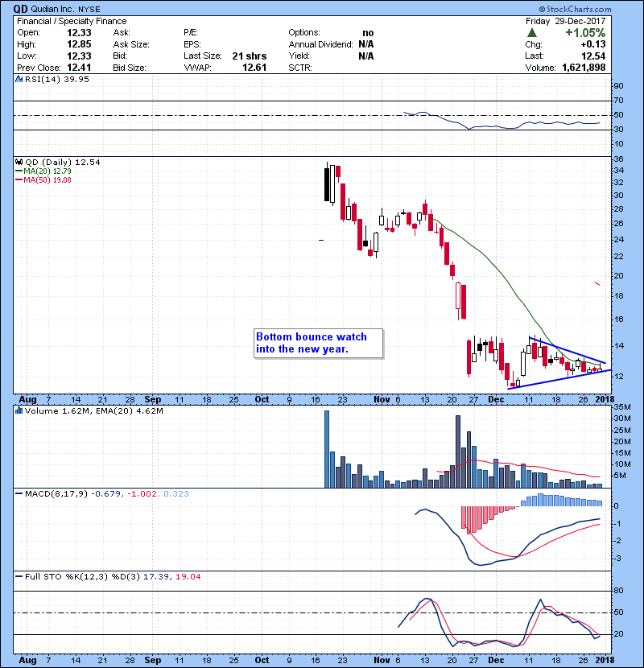This screenshot has width=644, height=668.
Task: Click the High value 12.85
Action: coord(79,44)
